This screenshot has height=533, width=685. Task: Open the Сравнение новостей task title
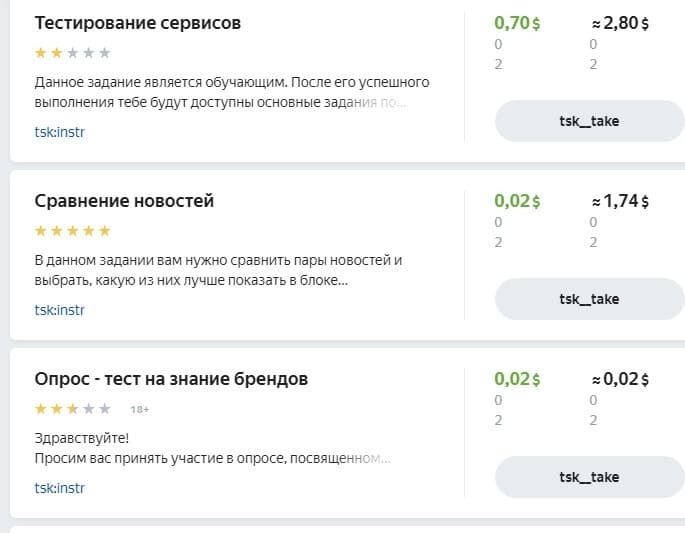(x=124, y=201)
